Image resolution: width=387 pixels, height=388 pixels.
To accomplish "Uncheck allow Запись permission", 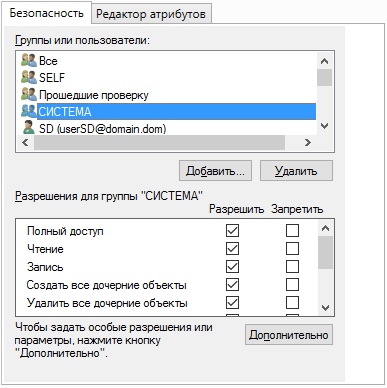I will [x=232, y=266].
